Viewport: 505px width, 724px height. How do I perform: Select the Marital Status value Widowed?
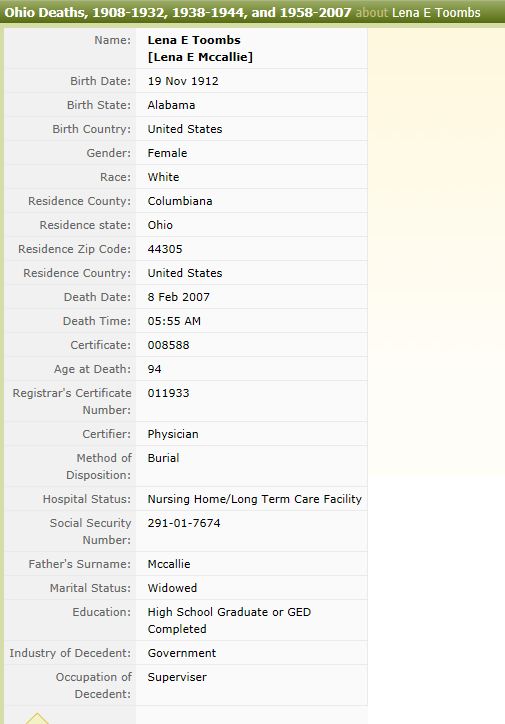172,588
